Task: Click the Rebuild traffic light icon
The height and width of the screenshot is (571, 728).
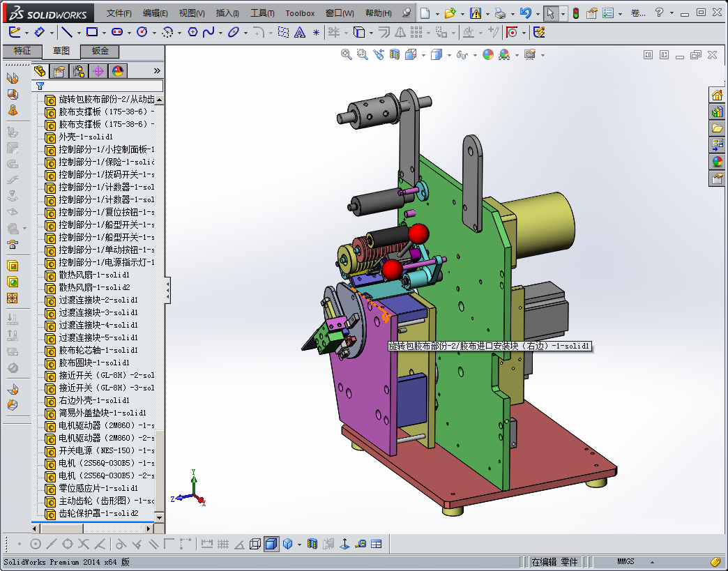Action: pyautogui.click(x=576, y=13)
